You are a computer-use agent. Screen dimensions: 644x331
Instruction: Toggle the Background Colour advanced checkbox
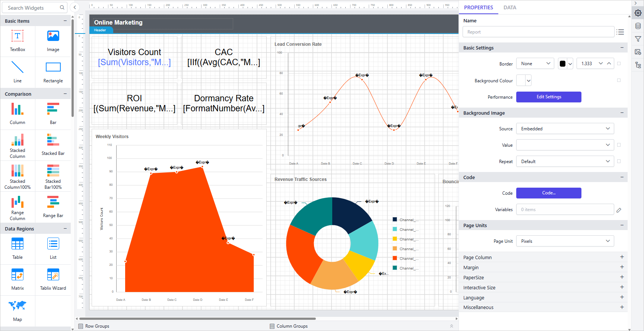point(619,80)
